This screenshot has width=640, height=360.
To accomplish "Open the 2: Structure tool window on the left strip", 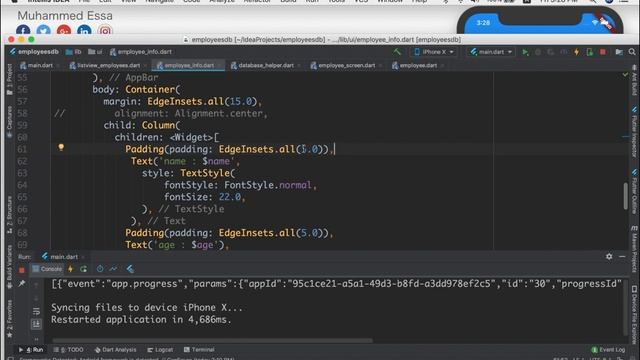I will click(x=9, y=215).
